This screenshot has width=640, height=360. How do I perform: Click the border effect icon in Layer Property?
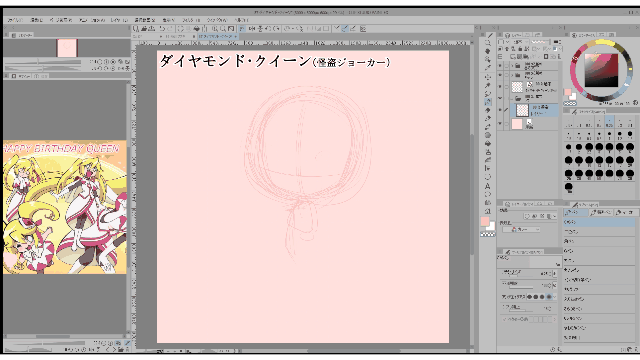[x=527, y=216]
